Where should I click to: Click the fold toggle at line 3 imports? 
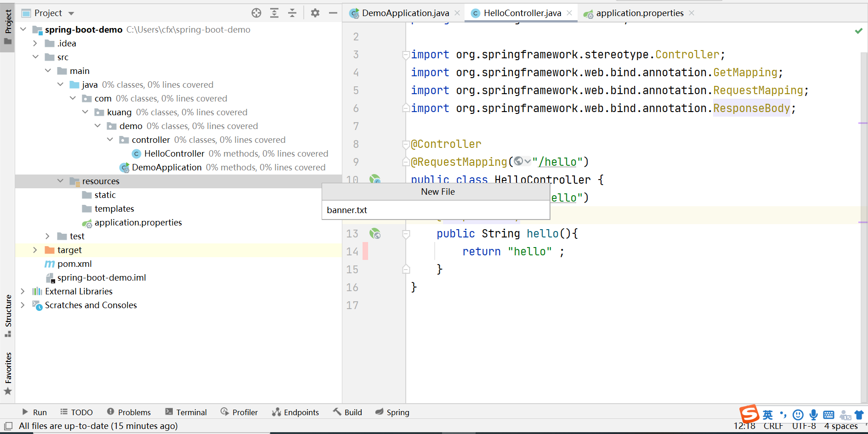point(406,55)
